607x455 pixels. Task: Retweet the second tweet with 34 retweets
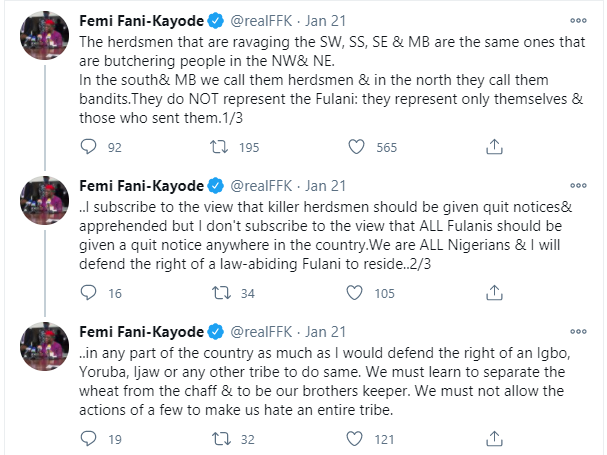(x=221, y=293)
